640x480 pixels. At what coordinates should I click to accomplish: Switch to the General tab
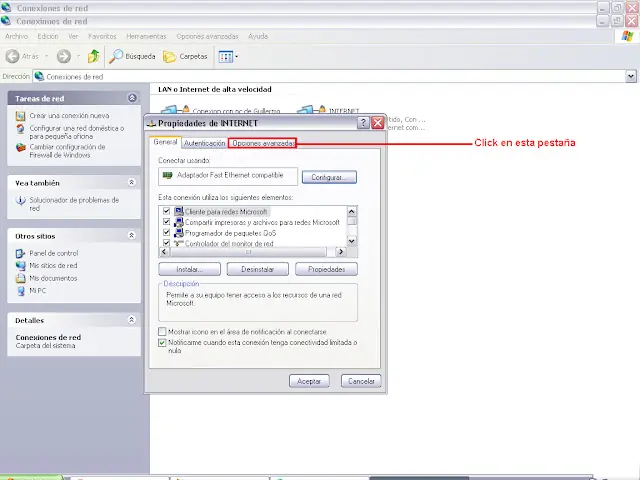[165, 142]
